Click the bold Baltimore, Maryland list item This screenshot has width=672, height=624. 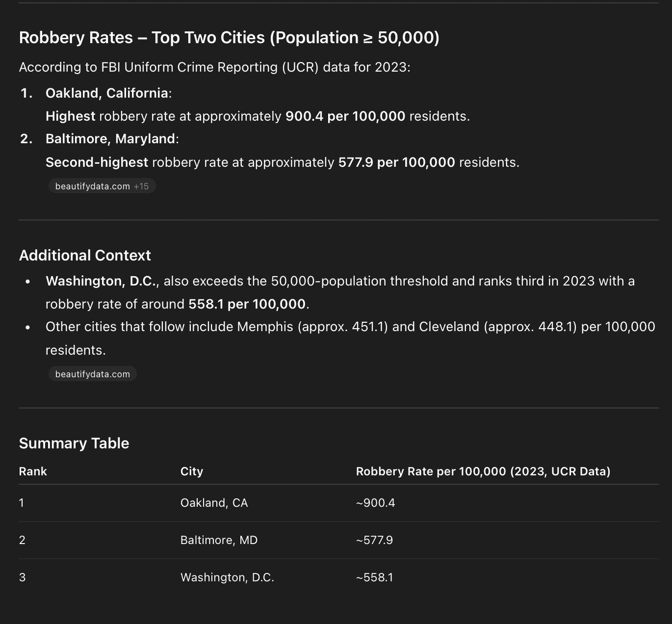(x=110, y=139)
